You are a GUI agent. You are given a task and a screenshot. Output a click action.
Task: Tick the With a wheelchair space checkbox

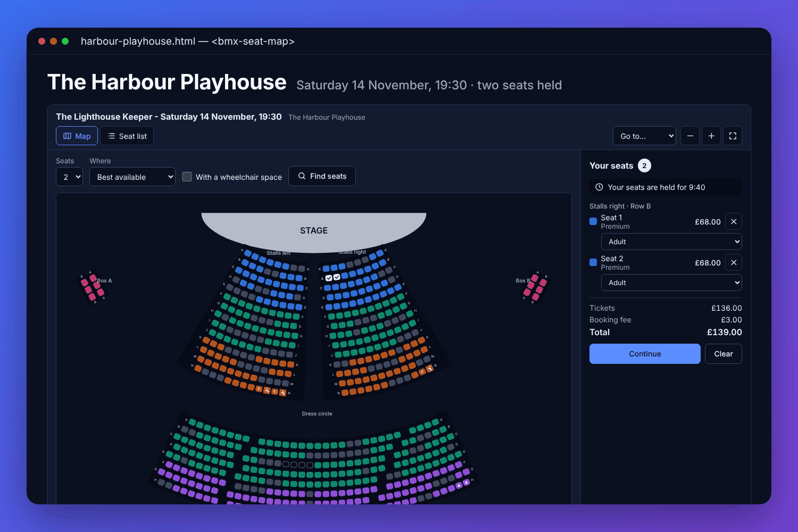[x=187, y=177]
